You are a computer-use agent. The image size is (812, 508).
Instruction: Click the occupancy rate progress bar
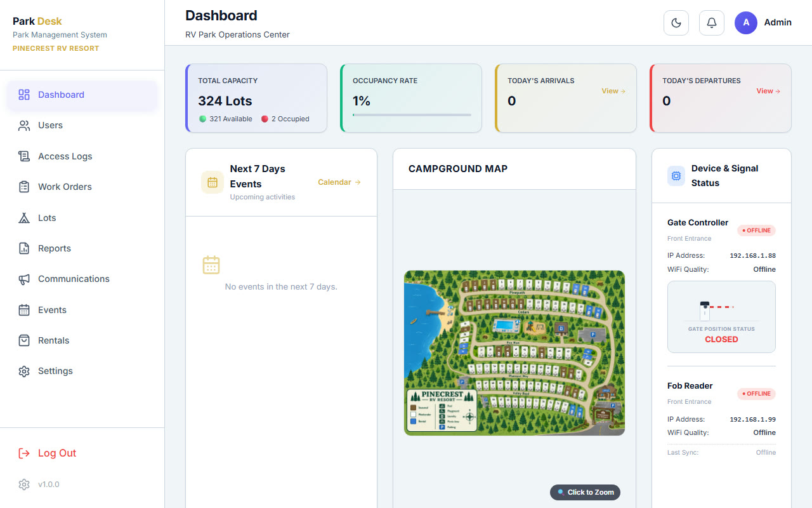[412, 115]
